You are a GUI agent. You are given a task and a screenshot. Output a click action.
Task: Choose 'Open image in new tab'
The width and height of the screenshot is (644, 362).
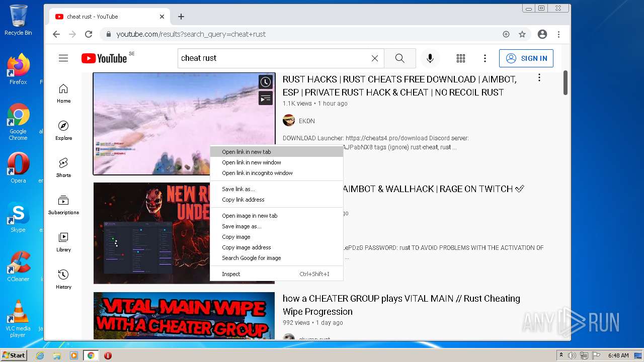click(276, 216)
